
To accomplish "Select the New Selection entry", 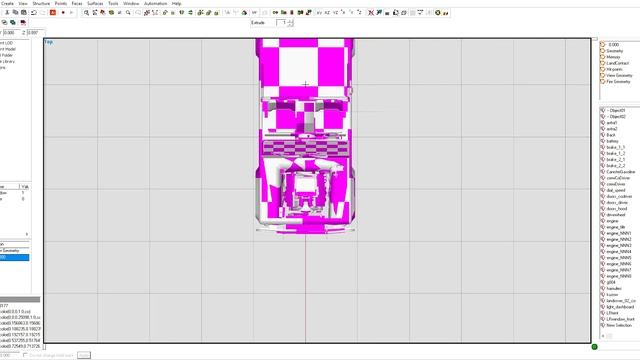I will pyautogui.click(x=619, y=325).
